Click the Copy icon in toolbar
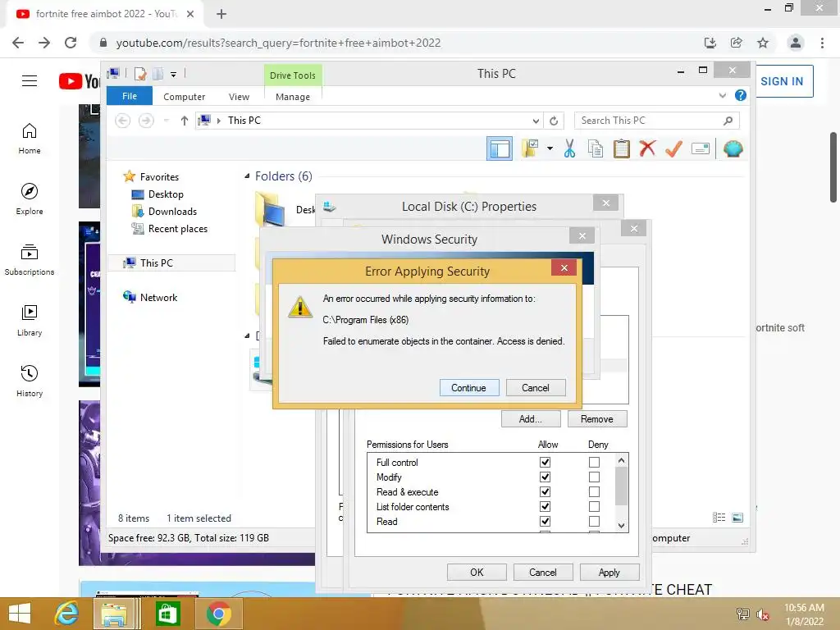840x630 pixels. click(596, 148)
